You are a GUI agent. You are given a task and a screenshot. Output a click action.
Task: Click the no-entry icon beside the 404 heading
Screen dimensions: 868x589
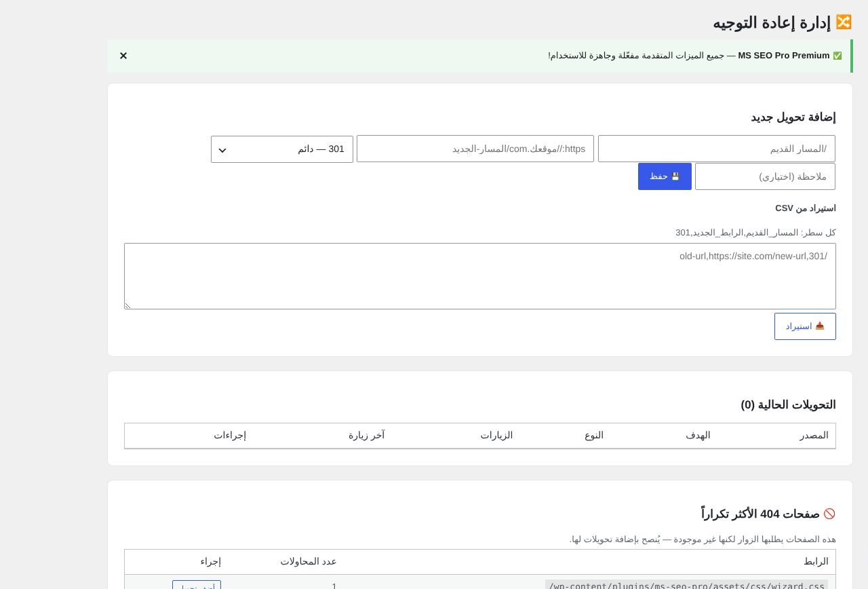tap(829, 514)
